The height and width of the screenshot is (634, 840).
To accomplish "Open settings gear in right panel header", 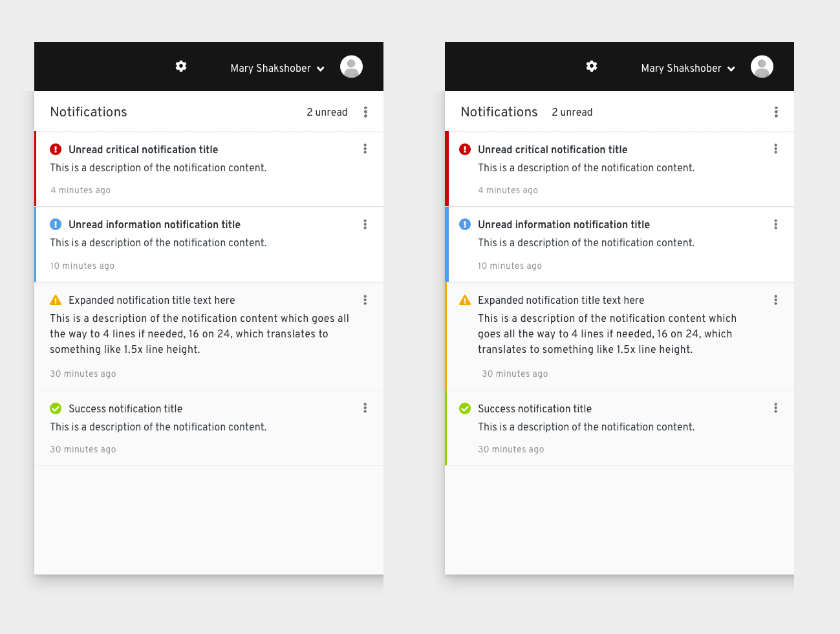I will point(592,66).
